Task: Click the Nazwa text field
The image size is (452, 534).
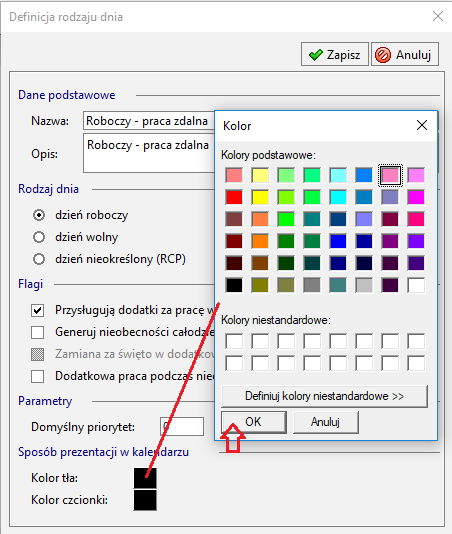Action: (149, 121)
